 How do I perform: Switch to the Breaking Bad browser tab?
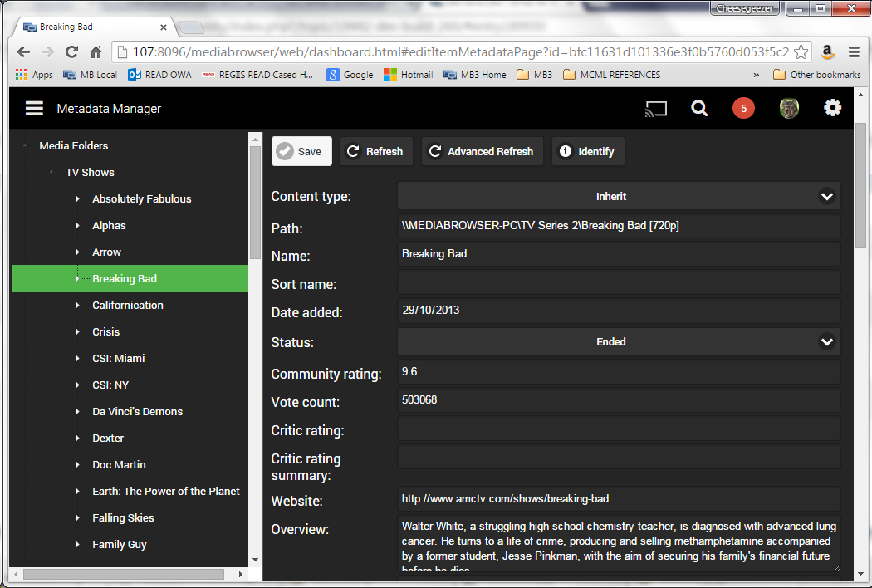pos(91,27)
